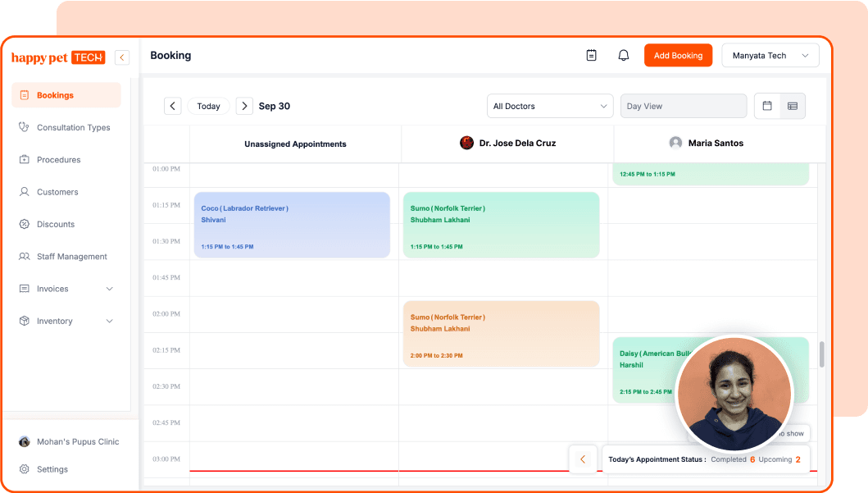Click Dr. Jose Dela Cruz avatar

click(466, 143)
